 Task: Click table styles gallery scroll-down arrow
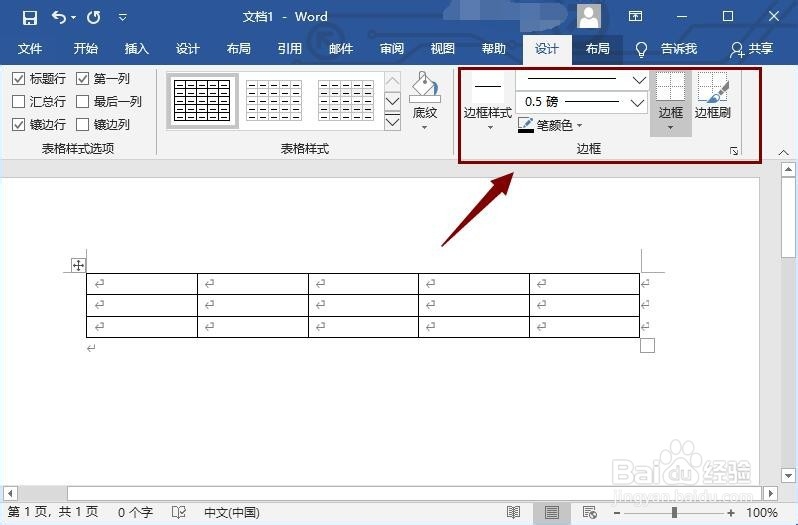click(x=392, y=101)
